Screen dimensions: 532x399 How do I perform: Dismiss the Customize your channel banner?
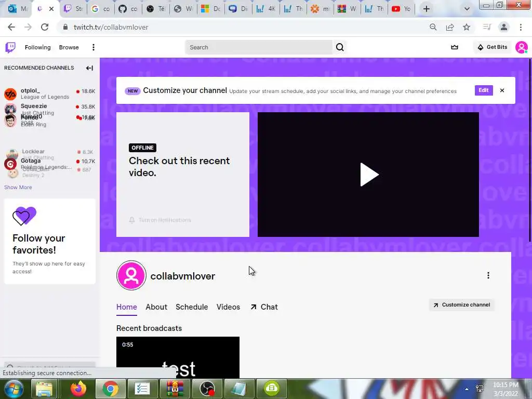502,90
